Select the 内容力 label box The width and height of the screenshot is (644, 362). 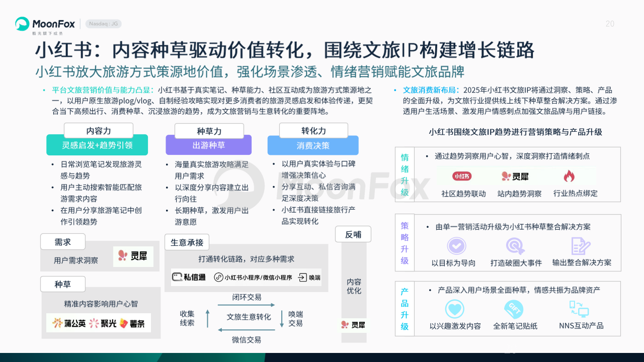(99, 131)
